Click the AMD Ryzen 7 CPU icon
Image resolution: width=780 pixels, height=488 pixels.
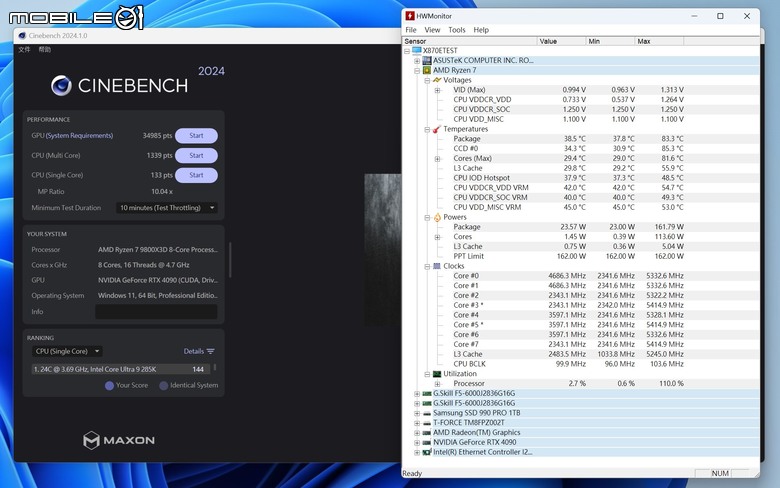427,70
